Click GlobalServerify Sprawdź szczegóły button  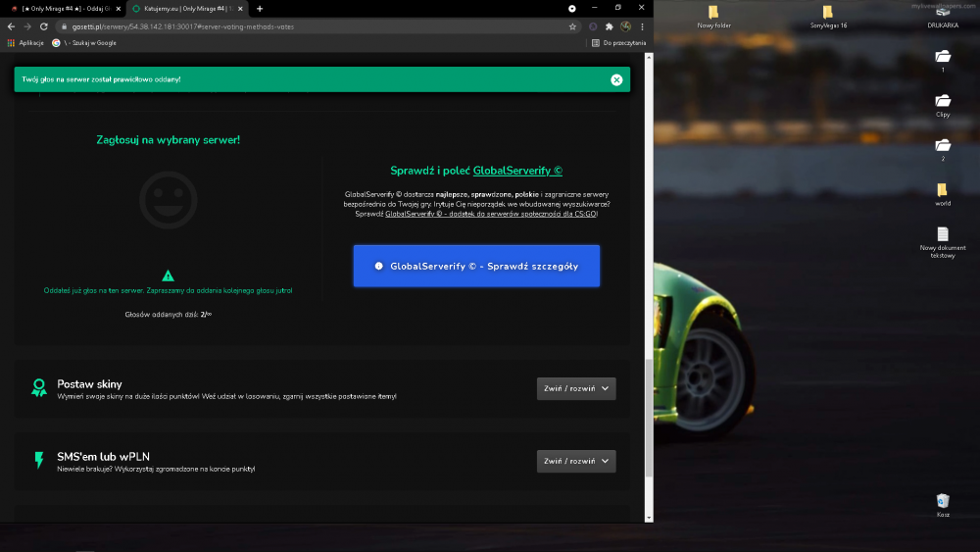pos(476,267)
